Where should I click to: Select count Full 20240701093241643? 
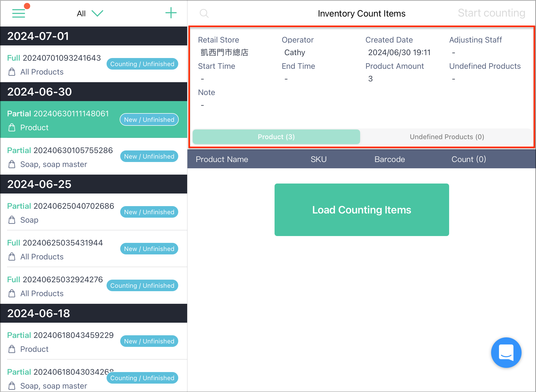pyautogui.click(x=94, y=64)
